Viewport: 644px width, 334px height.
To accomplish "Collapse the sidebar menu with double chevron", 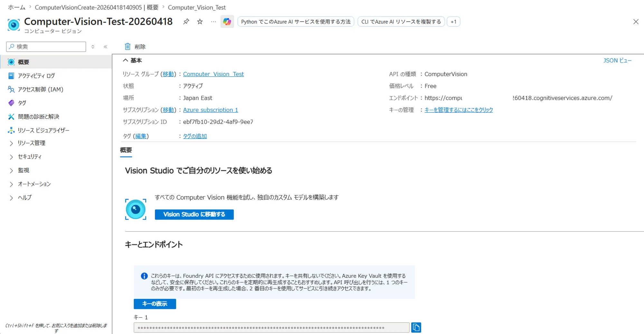I will pos(105,47).
